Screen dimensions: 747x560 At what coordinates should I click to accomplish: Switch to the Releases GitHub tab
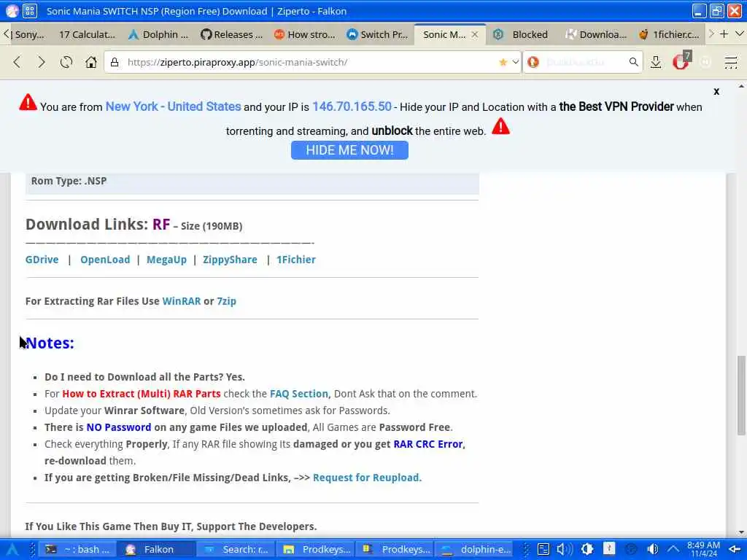231,34
